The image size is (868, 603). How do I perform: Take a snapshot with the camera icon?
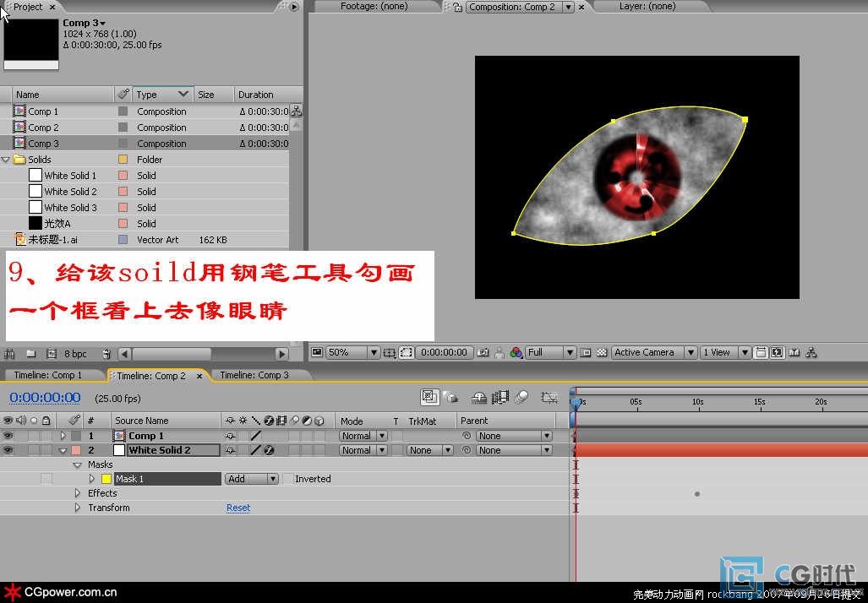coord(483,352)
